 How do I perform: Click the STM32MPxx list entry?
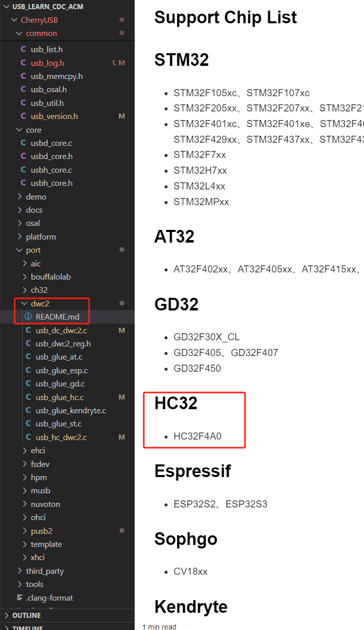pyautogui.click(x=201, y=202)
